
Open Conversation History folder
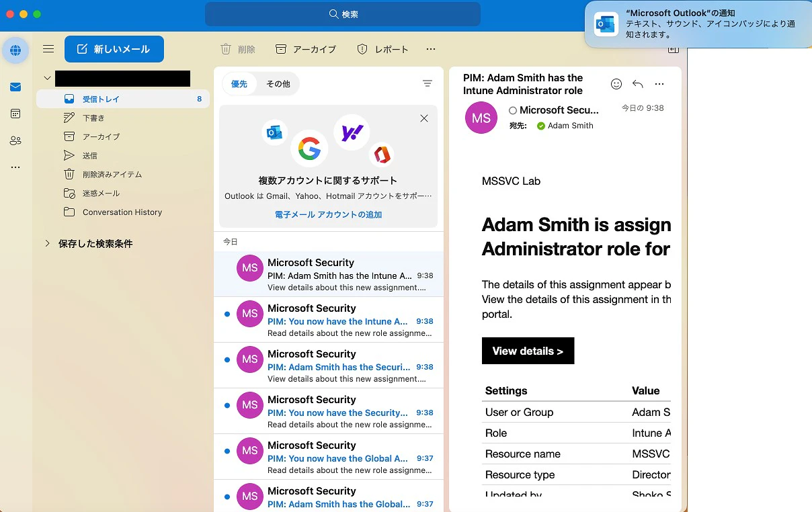[x=123, y=212]
